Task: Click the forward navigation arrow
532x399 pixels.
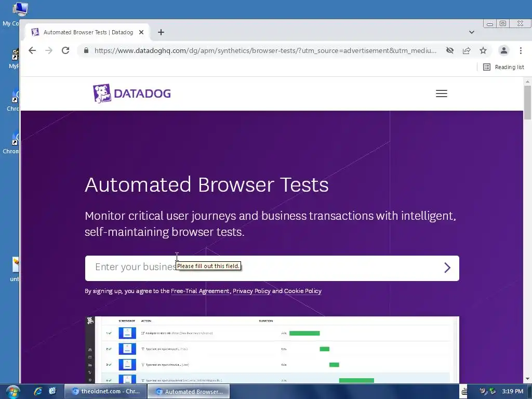Action: [49, 50]
